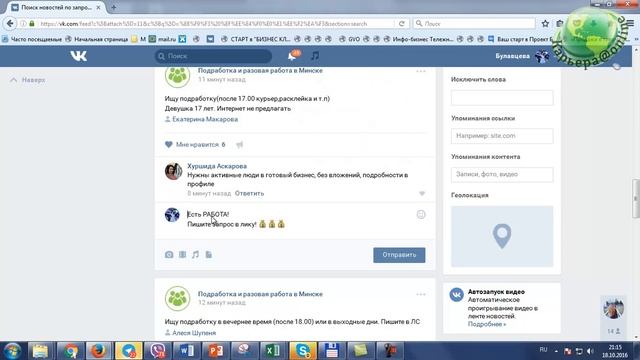Image resolution: width=640 pixels, height=360 pixels.
Task: Open group title of post 12 минут назад
Action: 260,294
